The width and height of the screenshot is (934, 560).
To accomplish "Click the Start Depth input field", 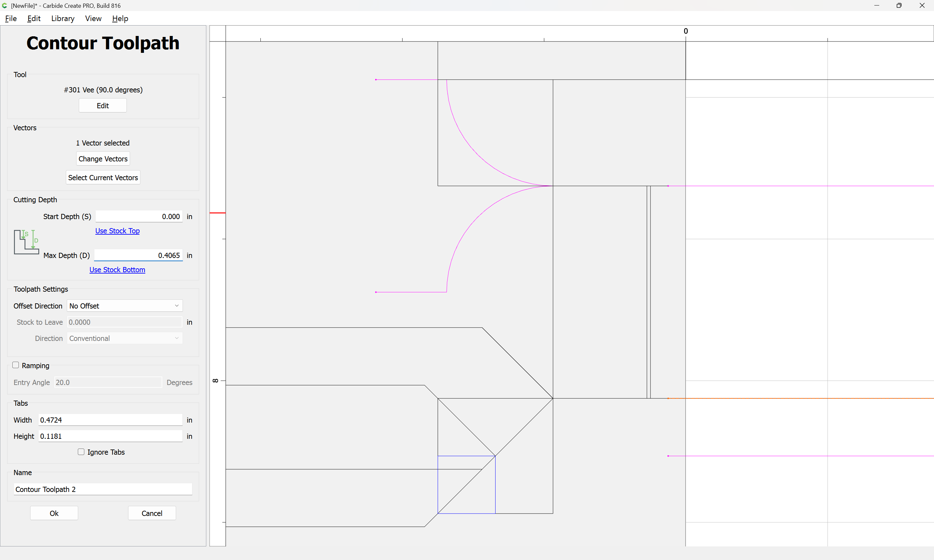I will click(139, 216).
